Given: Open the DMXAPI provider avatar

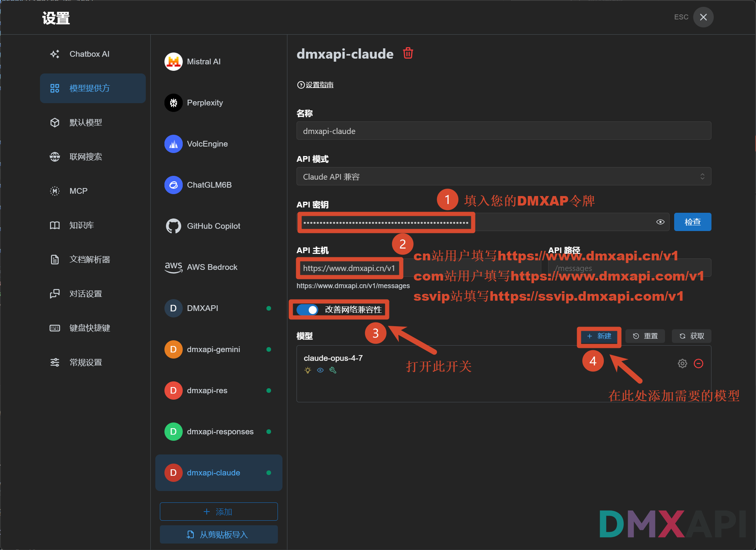Looking at the screenshot, I should tap(174, 308).
